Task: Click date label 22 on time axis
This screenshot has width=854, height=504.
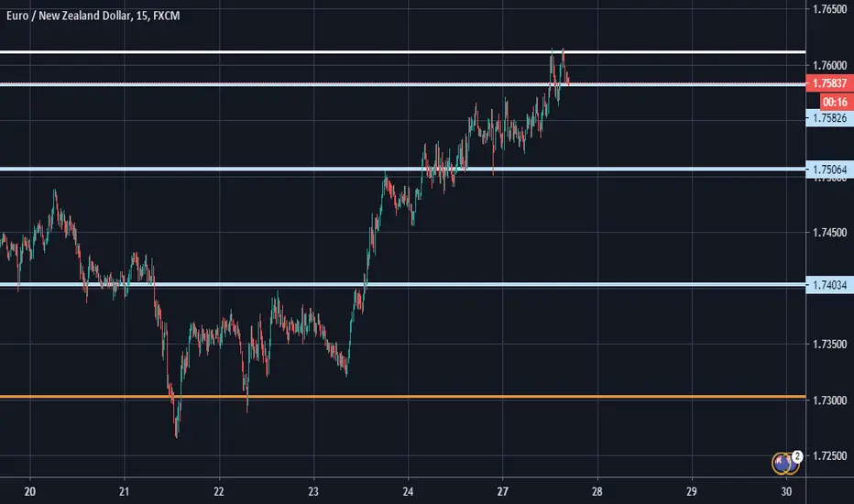Action: click(219, 491)
